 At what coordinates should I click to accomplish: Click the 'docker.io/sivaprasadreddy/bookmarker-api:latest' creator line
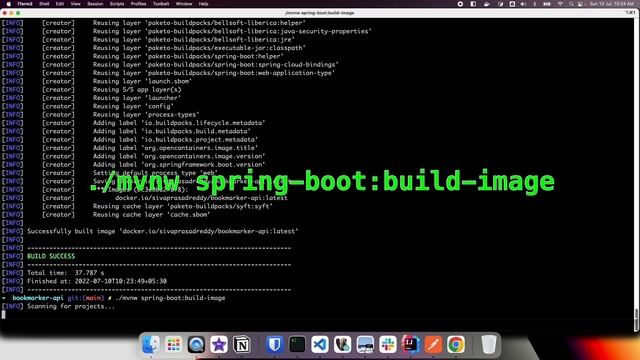201,198
